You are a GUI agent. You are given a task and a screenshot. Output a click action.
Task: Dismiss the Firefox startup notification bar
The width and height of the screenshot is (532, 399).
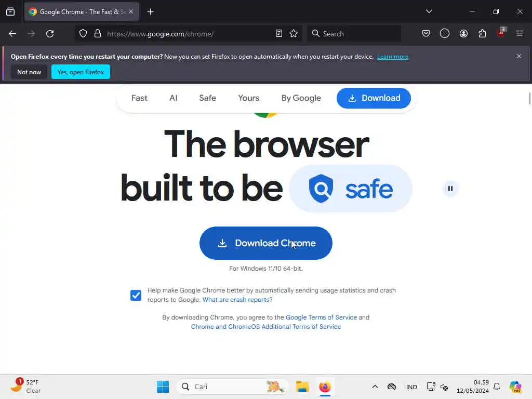[519, 56]
